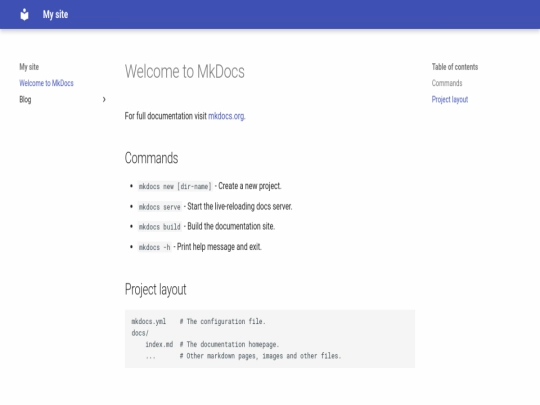This screenshot has width=540, height=405.
Task: Click the Table of contents label
Action: [455, 67]
